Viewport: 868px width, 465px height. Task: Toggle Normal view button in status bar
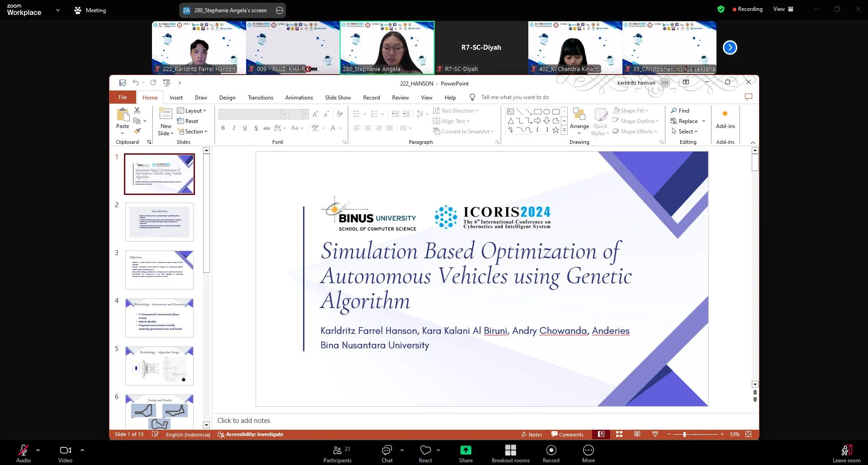(x=601, y=434)
